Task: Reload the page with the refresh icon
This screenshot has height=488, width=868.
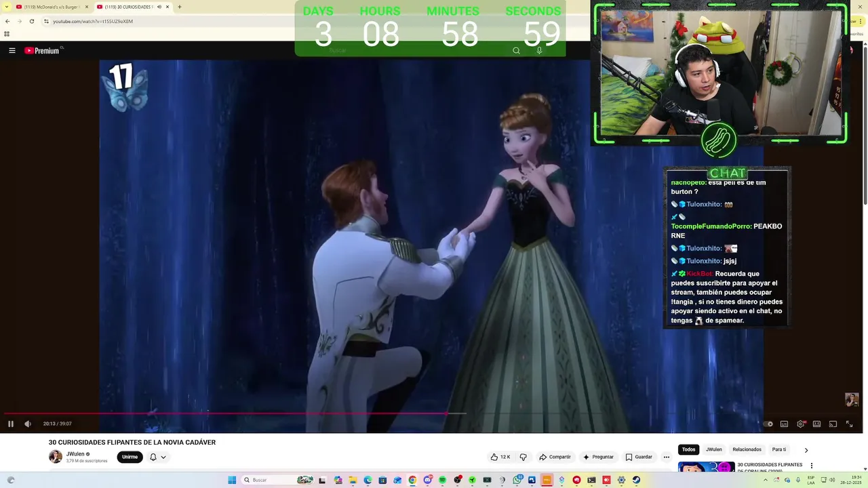Action: [x=31, y=21]
